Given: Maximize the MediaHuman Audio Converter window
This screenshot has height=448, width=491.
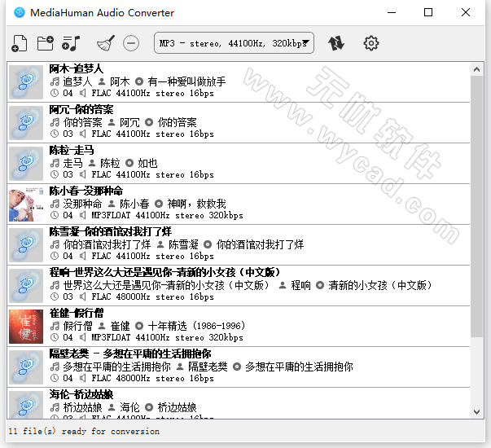Looking at the screenshot, I should (x=428, y=13).
